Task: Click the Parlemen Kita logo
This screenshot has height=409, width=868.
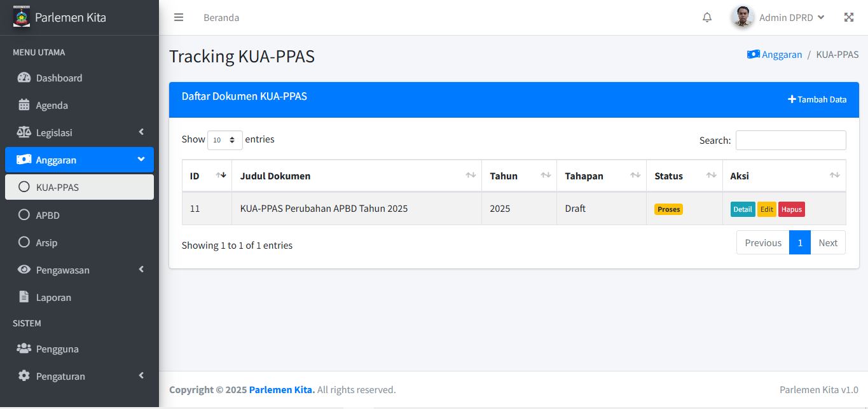Action: pyautogui.click(x=22, y=17)
